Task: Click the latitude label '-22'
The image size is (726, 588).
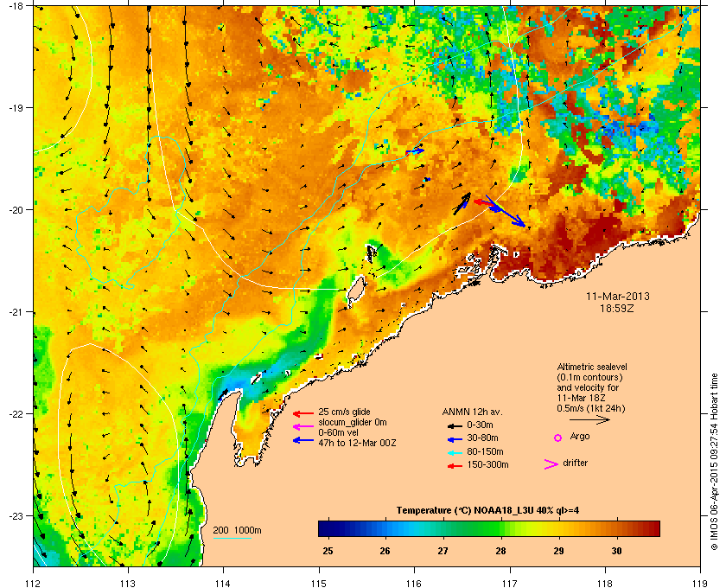Action: pyautogui.click(x=16, y=414)
